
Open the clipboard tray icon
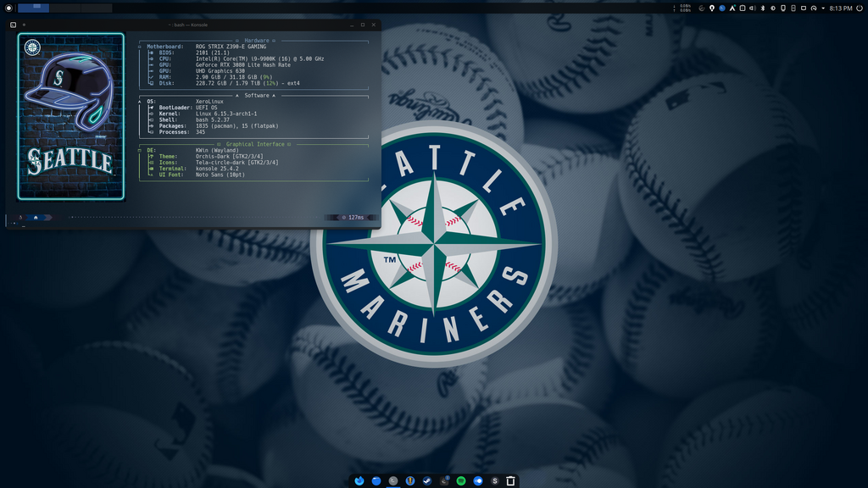coord(743,8)
